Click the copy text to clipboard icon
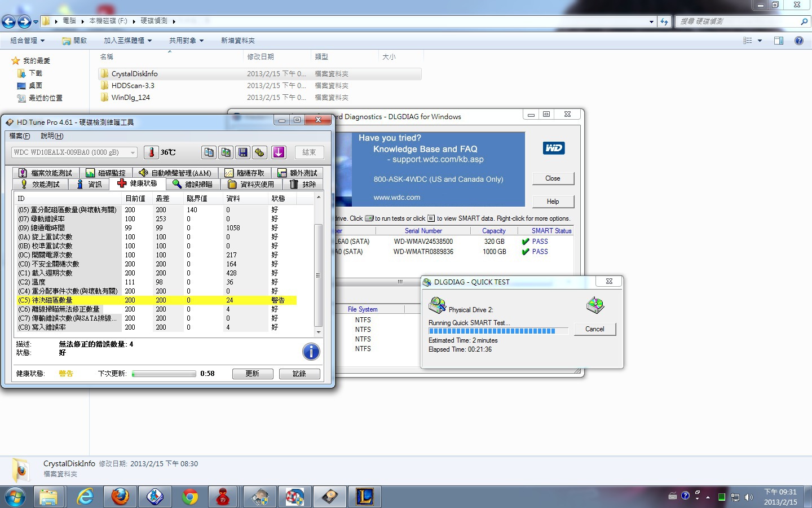This screenshot has width=812, height=508. click(209, 152)
